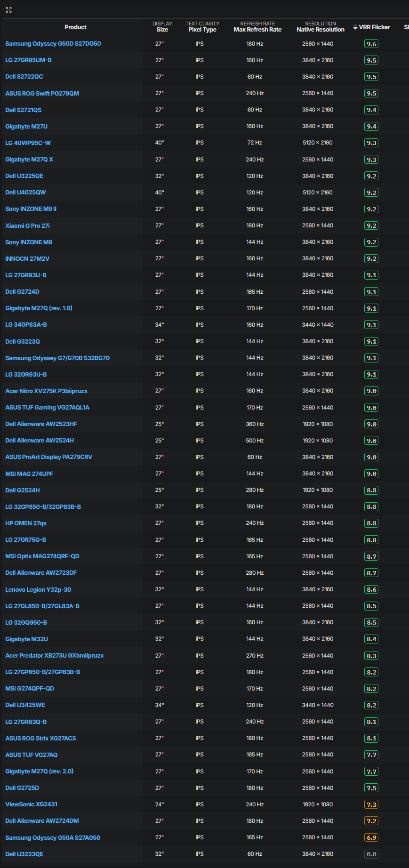Sort by Pixel Type column header
This screenshot has width=409, height=868.
coord(202,27)
